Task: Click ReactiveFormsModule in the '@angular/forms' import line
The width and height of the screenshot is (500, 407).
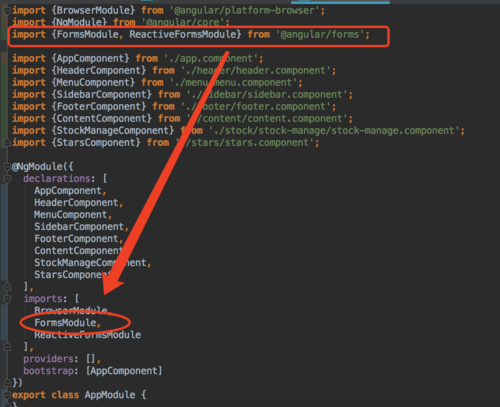Action: pos(183,34)
